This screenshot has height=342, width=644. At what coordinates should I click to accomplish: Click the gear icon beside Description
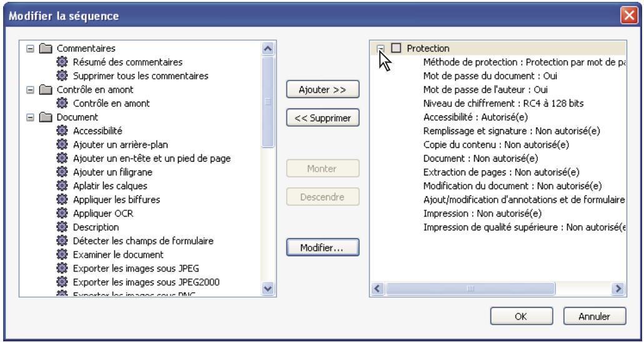pyautogui.click(x=62, y=227)
